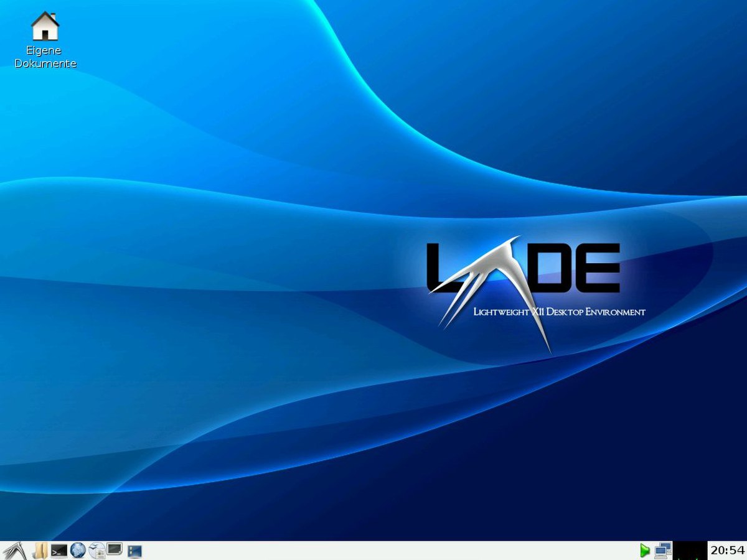Click the blue desktop pager icon
The width and height of the screenshot is (747, 560).
coord(135,551)
